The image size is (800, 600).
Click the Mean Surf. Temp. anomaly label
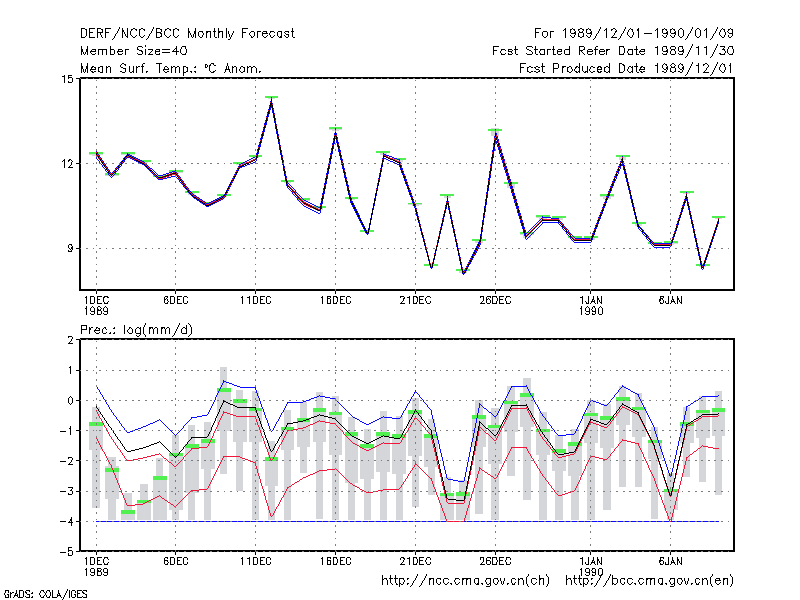171,68
